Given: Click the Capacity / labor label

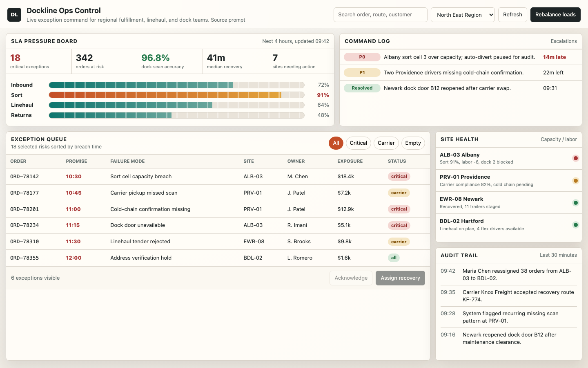Looking at the screenshot, I should point(559,139).
